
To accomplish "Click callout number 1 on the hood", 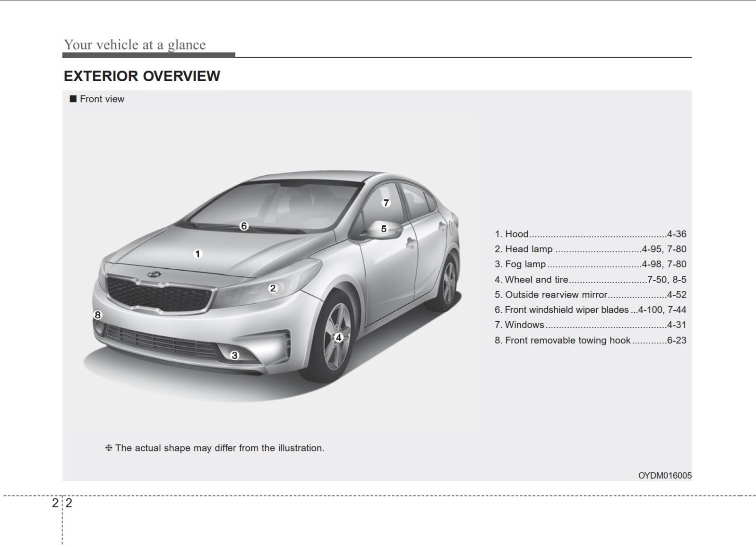I will click(198, 254).
